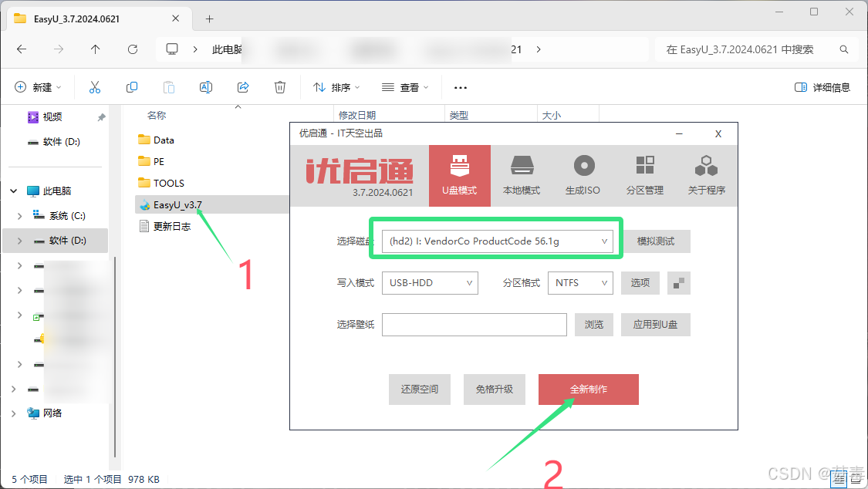Open the 分区格式 NTFS dropdown

(x=580, y=282)
